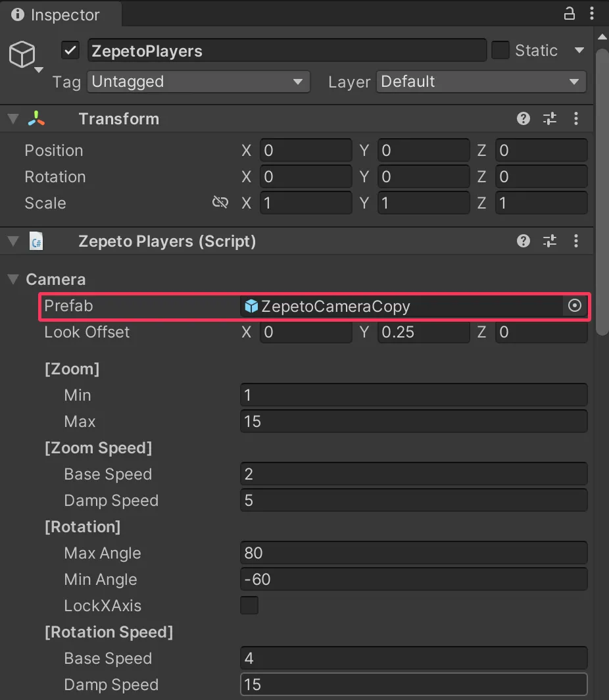Open Transform component presets icon
Image resolution: width=609 pixels, height=700 pixels.
[550, 118]
